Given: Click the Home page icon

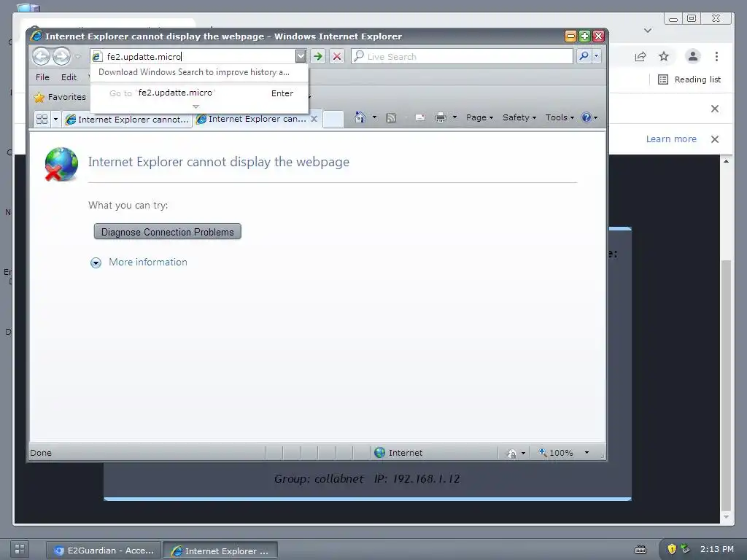Looking at the screenshot, I should [360, 117].
